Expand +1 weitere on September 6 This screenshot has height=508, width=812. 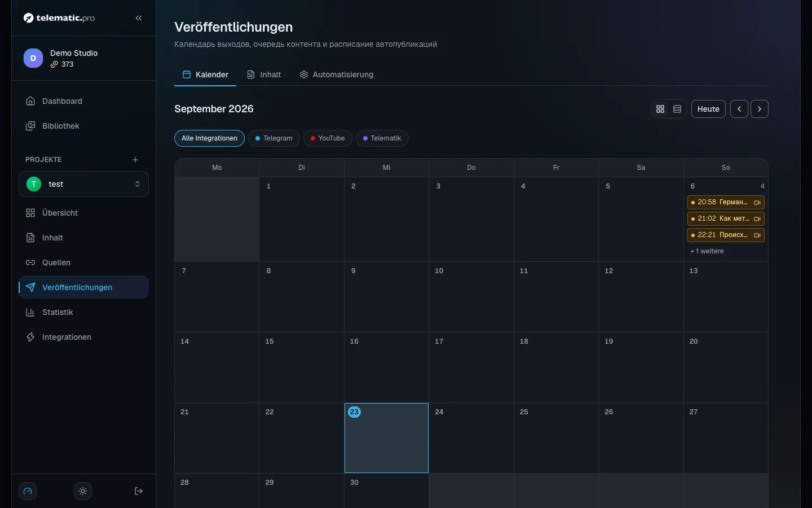[x=707, y=251]
